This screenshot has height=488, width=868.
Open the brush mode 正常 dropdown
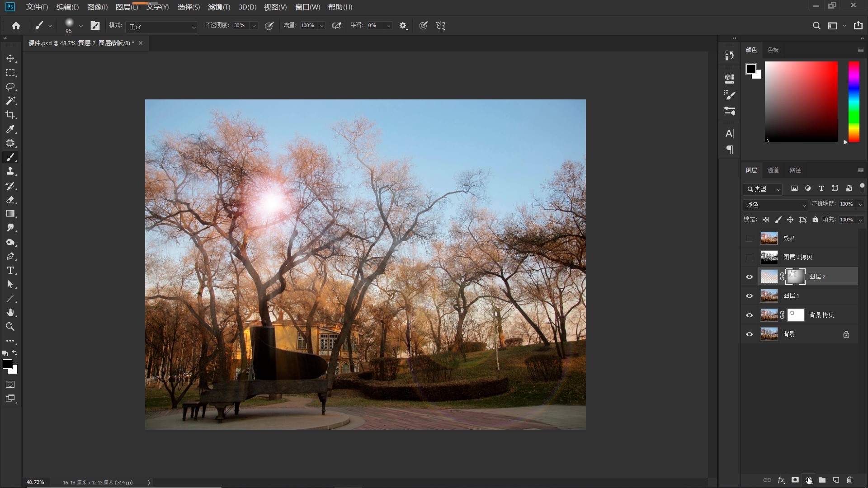[162, 27]
